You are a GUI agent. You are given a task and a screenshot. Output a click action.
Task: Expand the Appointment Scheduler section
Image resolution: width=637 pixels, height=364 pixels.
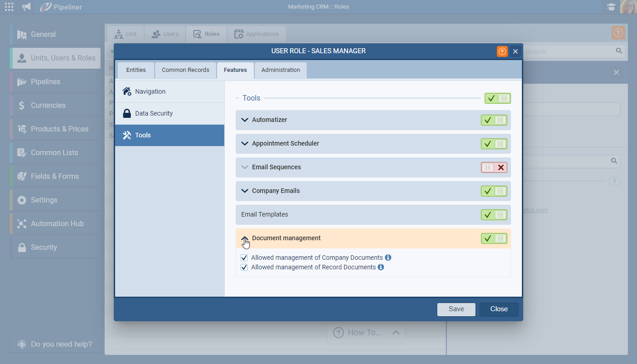245,144
